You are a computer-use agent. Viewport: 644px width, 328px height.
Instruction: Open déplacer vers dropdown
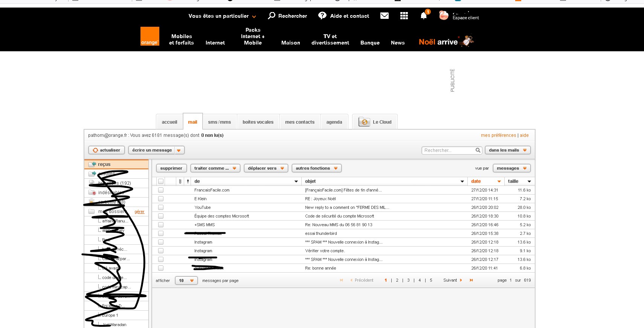point(266,168)
